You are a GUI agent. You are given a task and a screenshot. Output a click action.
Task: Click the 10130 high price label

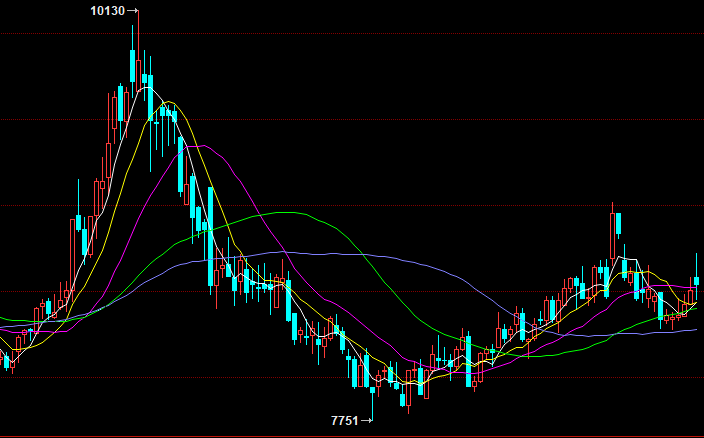pyautogui.click(x=107, y=11)
